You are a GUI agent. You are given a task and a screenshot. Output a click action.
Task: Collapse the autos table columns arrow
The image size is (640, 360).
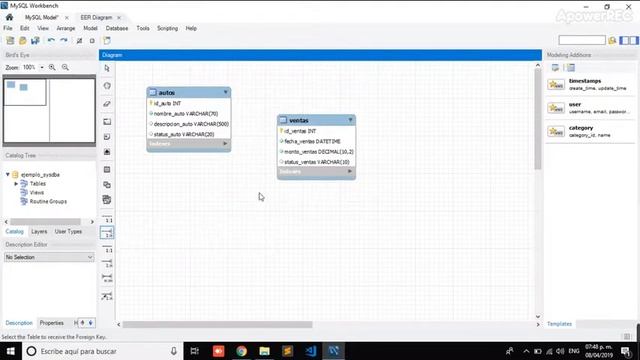[x=225, y=92]
